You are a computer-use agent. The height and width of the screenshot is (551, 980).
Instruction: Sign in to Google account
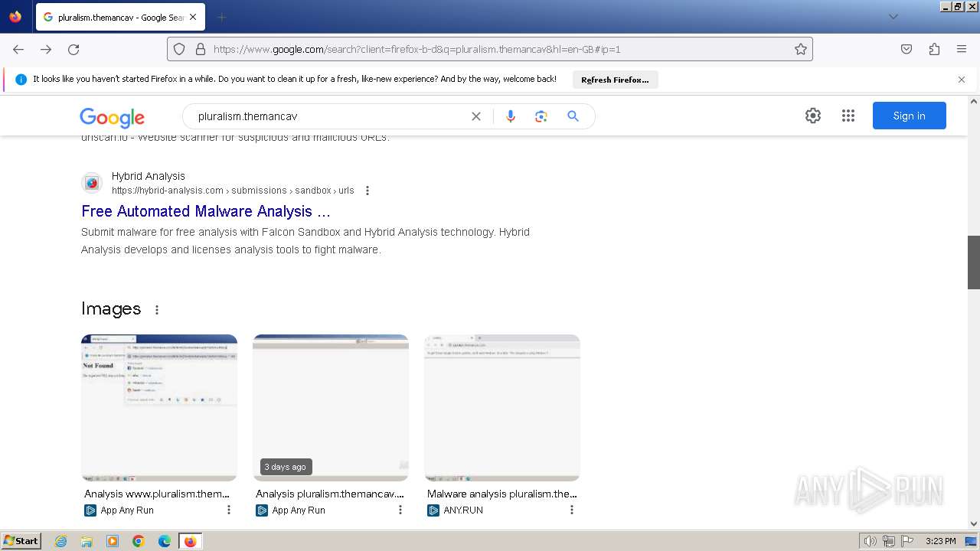click(910, 116)
